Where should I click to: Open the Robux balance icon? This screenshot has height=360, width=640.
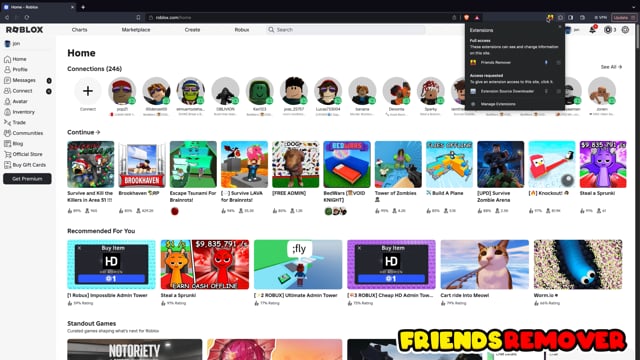click(608, 30)
